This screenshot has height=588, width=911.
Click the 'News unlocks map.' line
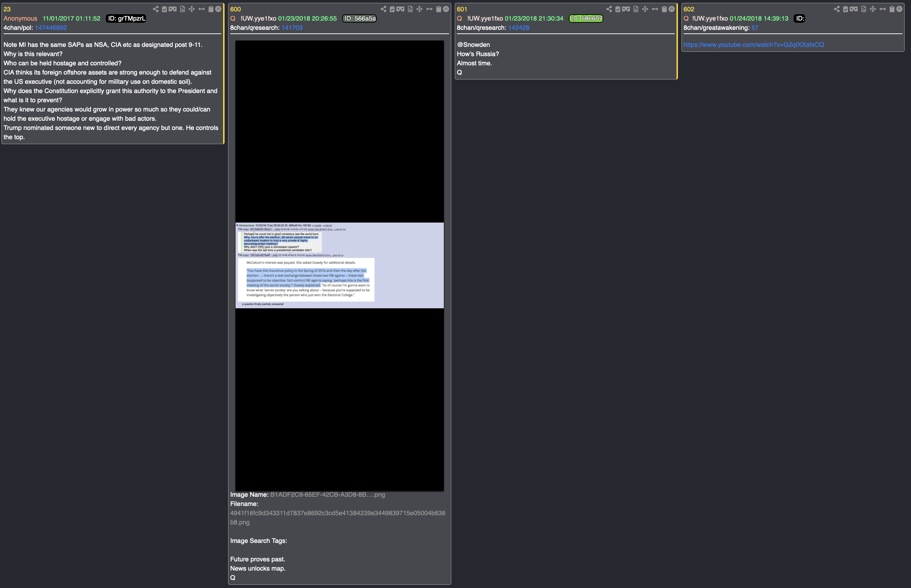[x=258, y=568]
